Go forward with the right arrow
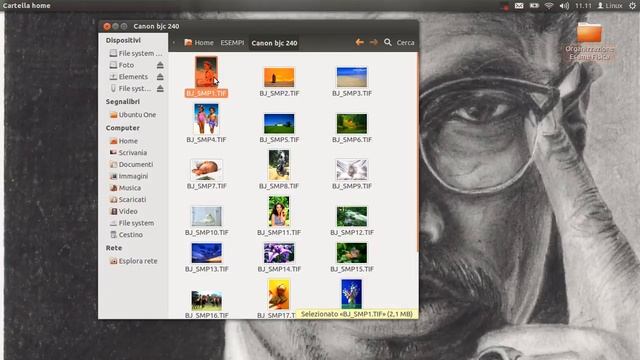 [373, 42]
